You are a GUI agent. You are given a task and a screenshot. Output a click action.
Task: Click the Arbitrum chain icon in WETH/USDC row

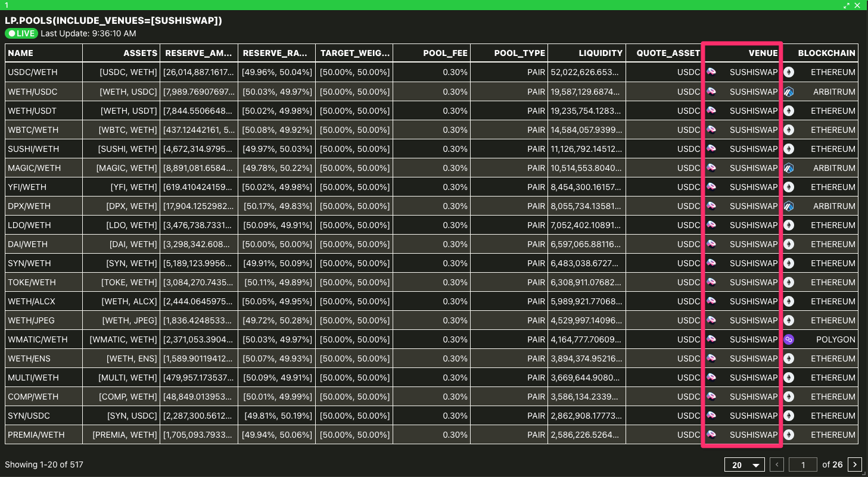click(789, 92)
